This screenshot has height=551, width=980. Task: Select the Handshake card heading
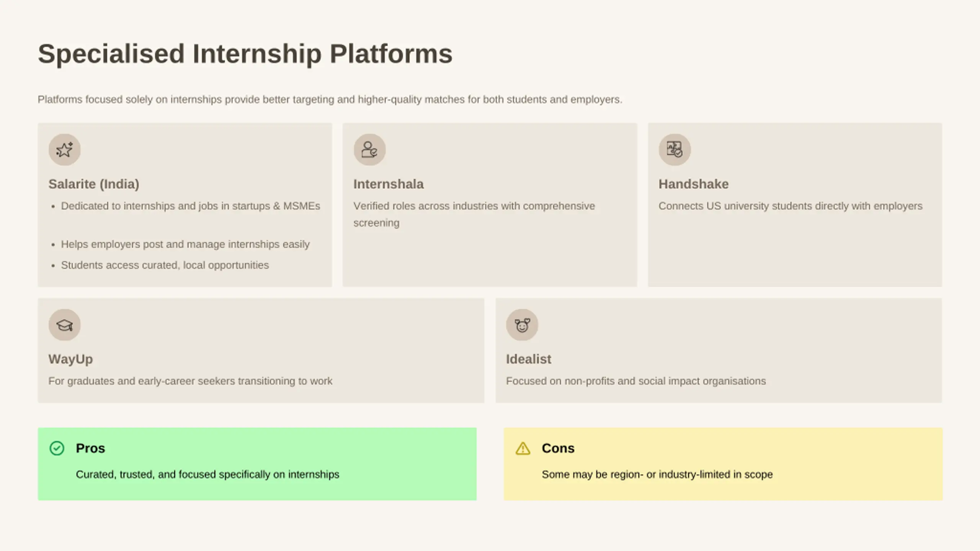tap(693, 184)
